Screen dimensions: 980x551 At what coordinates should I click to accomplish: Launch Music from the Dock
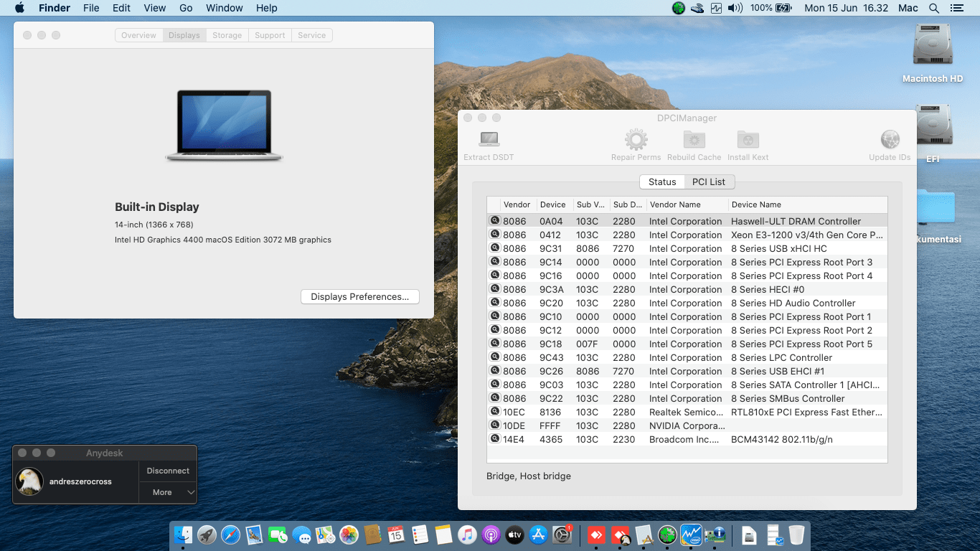[x=467, y=534]
